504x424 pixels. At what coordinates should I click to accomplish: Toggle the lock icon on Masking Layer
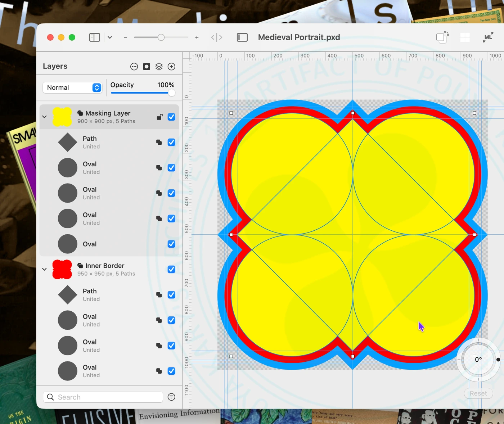[159, 117]
